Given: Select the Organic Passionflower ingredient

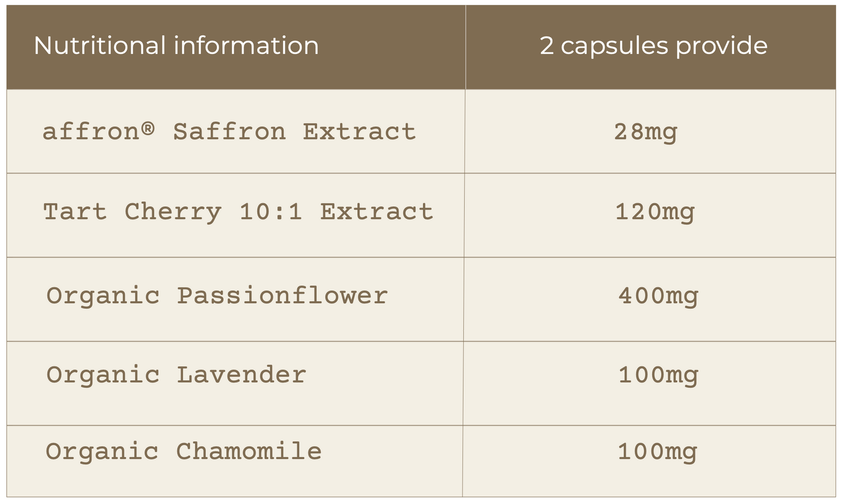Looking at the screenshot, I should coord(217,296).
